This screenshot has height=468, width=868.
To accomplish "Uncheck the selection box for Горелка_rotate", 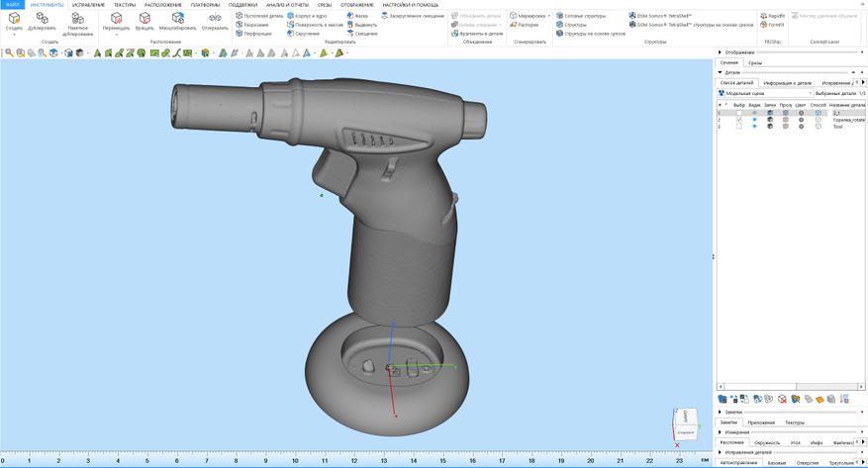I will 738,120.
